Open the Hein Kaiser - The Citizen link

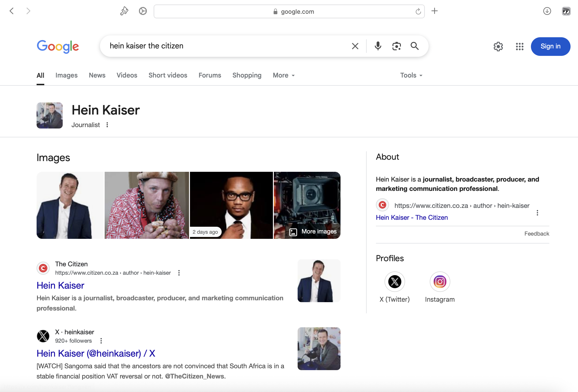pos(412,217)
